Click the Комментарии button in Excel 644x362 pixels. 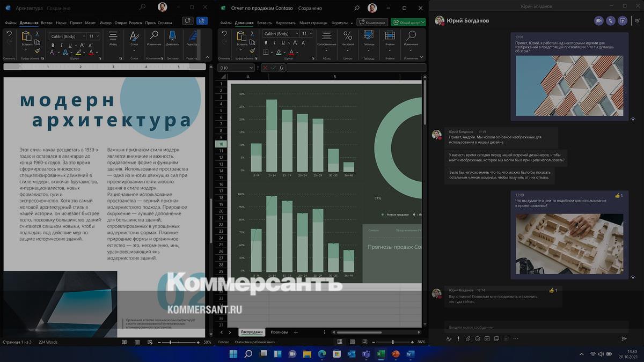pyautogui.click(x=372, y=23)
